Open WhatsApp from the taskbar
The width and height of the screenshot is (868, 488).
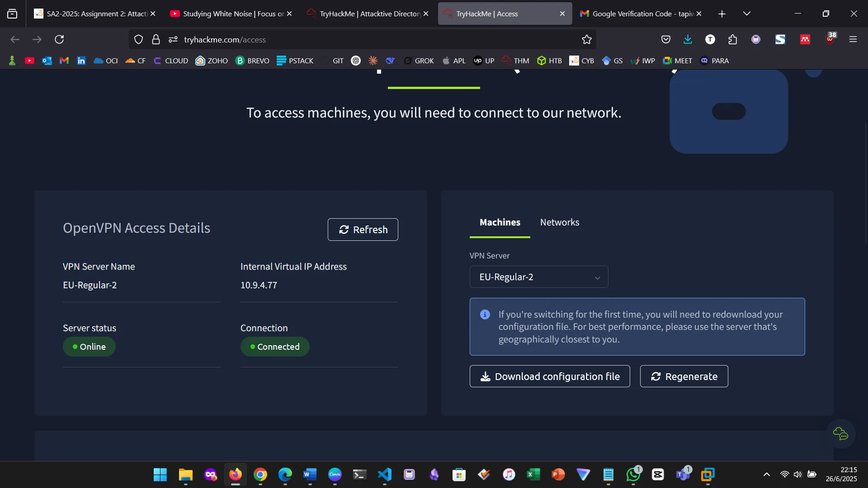click(x=633, y=475)
